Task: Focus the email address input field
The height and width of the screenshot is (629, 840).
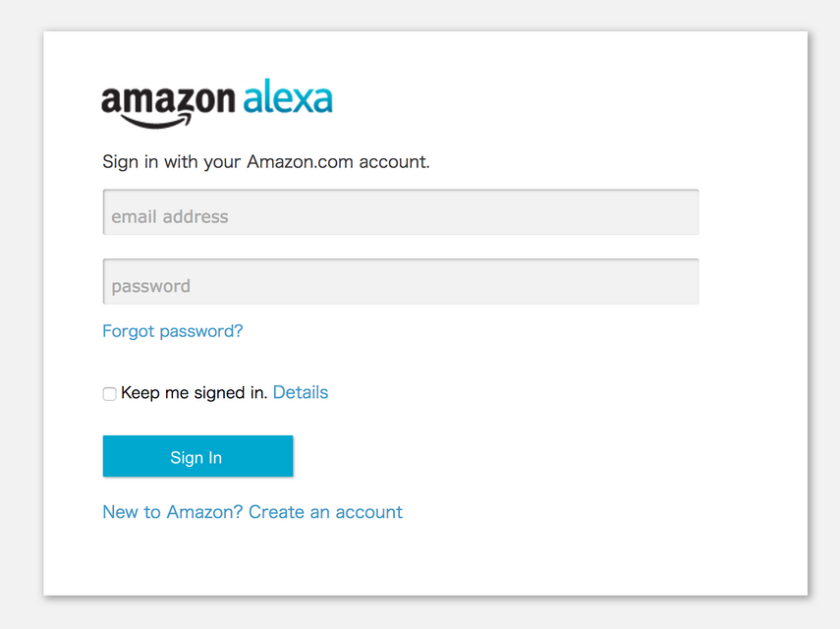Action: click(x=400, y=212)
